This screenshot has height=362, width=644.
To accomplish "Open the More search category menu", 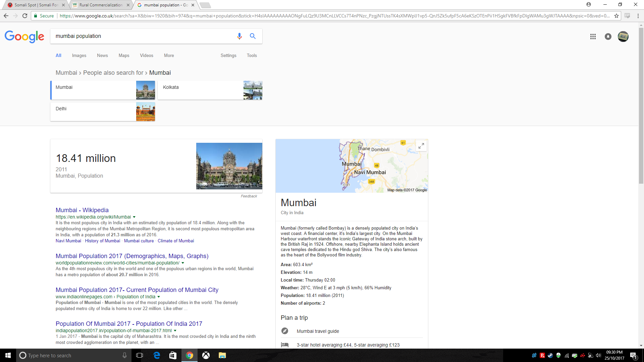I will 169,56.
